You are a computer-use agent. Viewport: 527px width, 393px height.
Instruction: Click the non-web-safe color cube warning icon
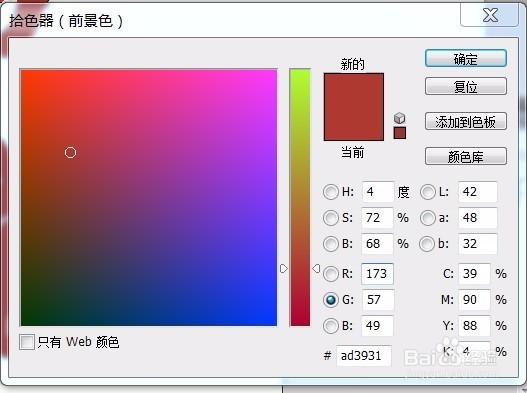click(399, 118)
